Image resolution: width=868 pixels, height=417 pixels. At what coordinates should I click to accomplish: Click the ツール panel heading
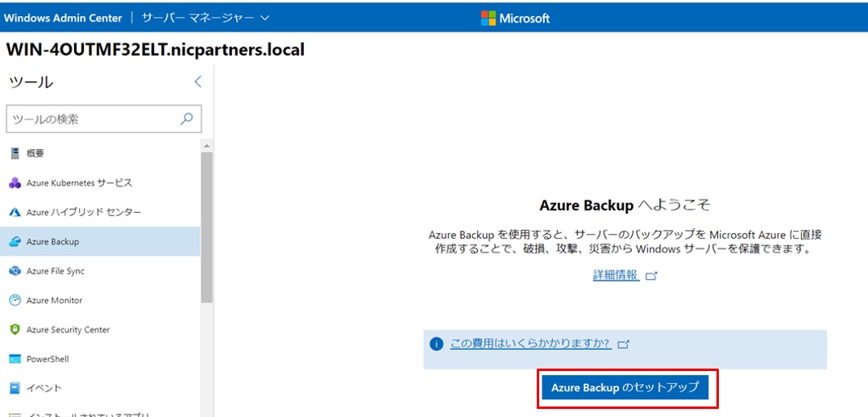pos(31,82)
